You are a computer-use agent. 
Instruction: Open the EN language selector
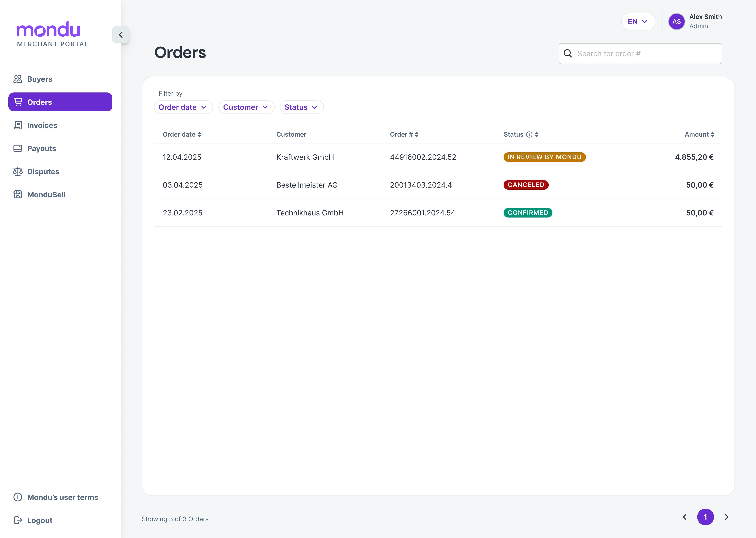(638, 22)
